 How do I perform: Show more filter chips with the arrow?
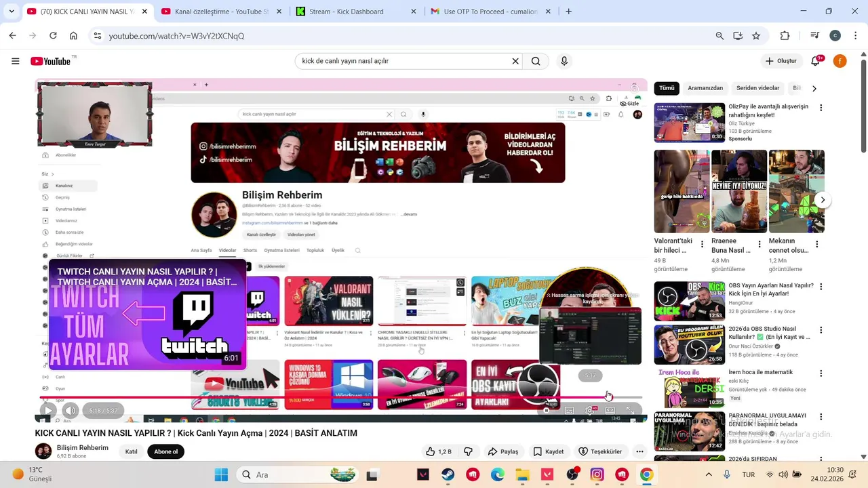point(814,88)
